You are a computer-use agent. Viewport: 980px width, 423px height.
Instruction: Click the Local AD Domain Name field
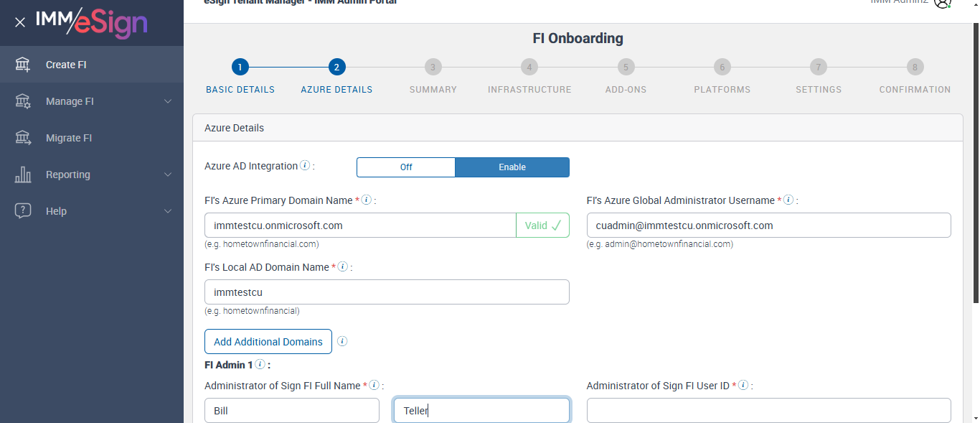[387, 292]
